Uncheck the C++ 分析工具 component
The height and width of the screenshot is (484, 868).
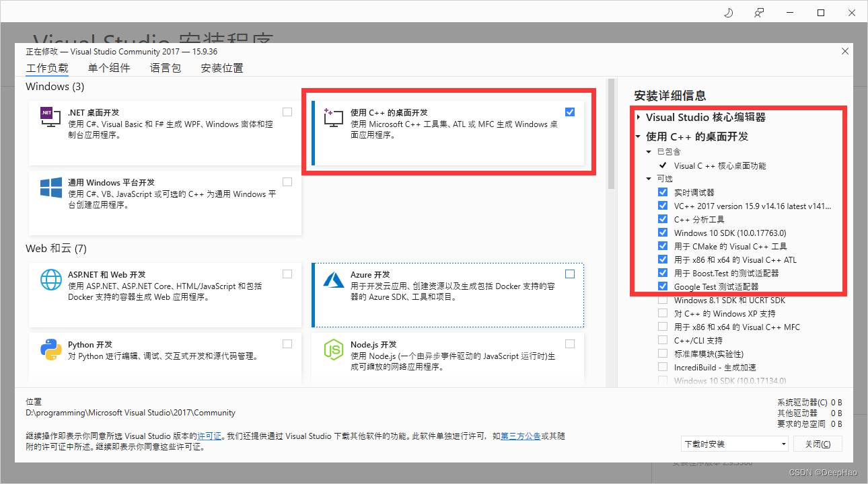tap(663, 219)
